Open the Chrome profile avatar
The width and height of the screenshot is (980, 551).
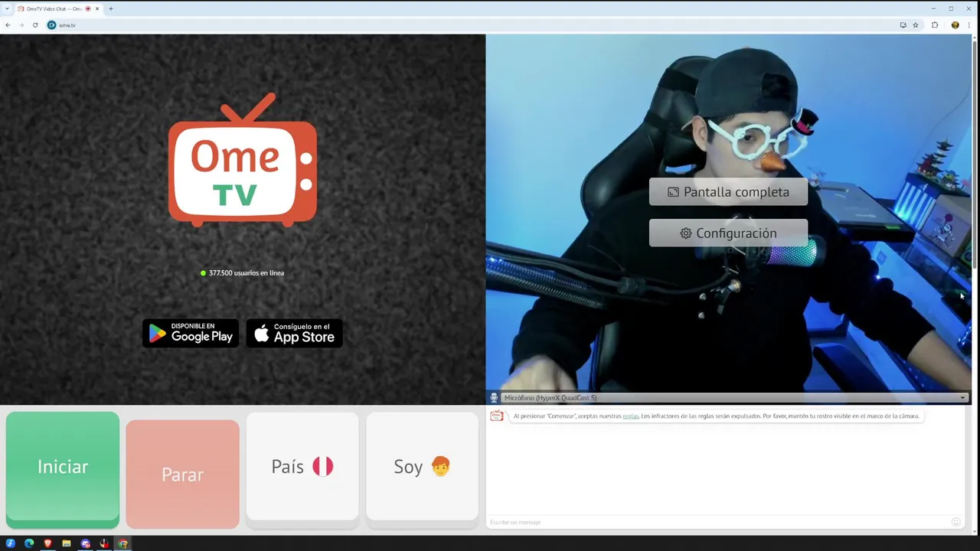click(x=955, y=25)
